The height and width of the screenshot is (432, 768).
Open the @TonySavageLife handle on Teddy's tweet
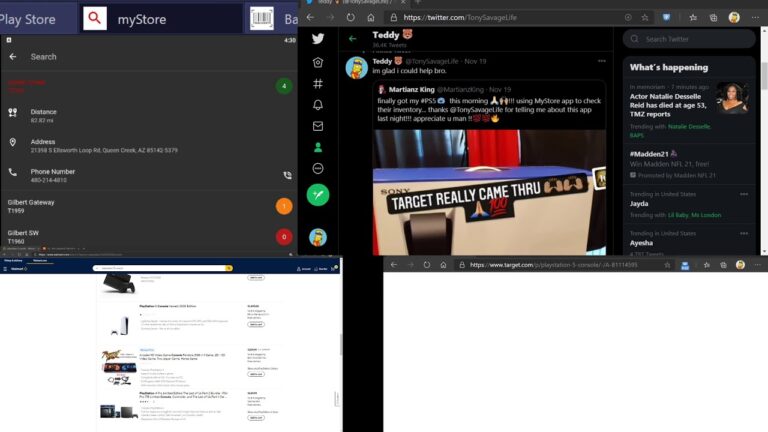coord(432,61)
